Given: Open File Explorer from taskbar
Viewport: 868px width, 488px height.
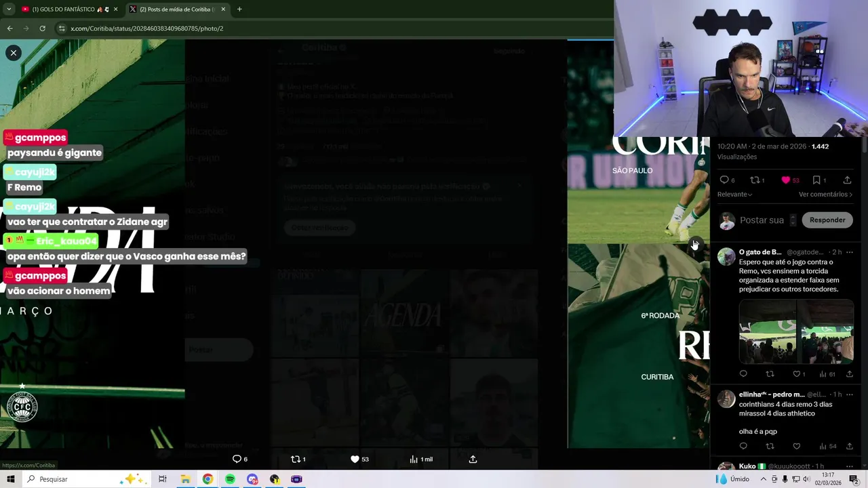Looking at the screenshot, I should (185, 479).
